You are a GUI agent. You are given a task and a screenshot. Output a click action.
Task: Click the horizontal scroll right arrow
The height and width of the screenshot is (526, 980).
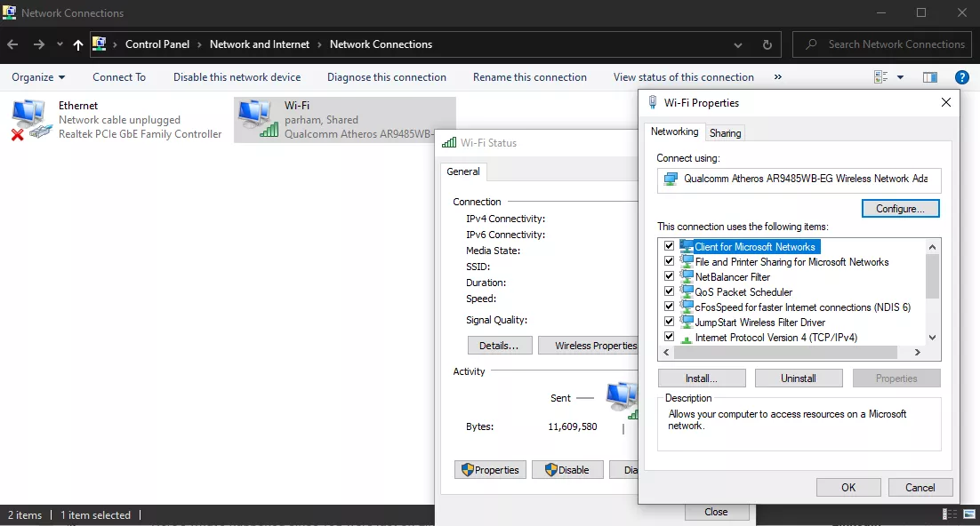[x=918, y=353]
